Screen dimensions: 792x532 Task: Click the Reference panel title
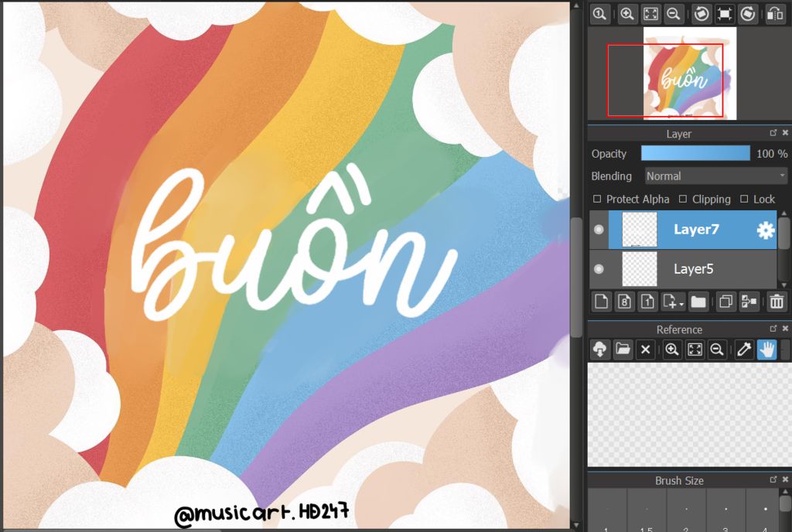click(679, 329)
